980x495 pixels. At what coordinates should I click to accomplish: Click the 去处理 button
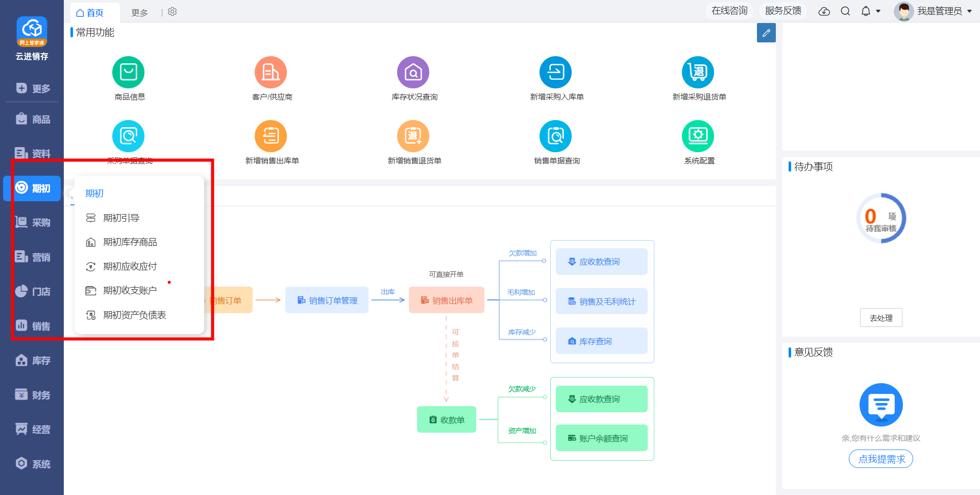(881, 318)
